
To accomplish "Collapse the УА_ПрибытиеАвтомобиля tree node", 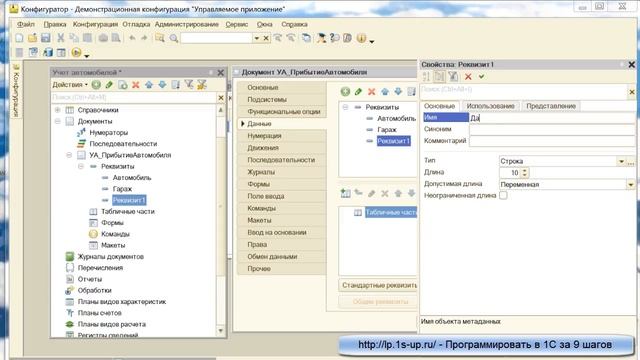I will pyautogui.click(x=69, y=155).
